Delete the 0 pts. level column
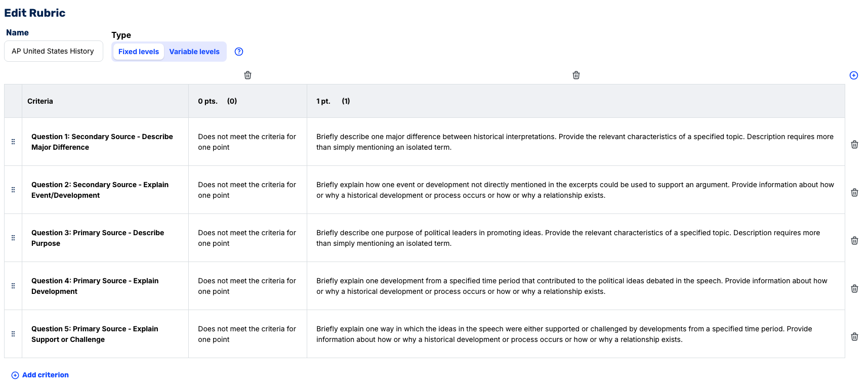Screen dimensions: 868x391 click(247, 75)
